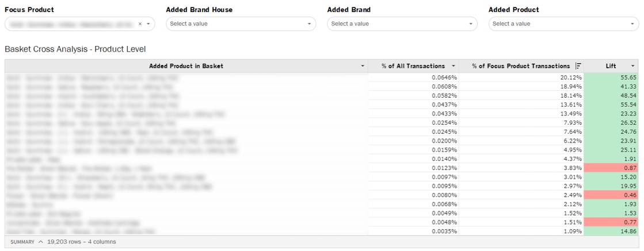Click the descending sort icon on Focus Product Transactions
Screen dimensions: 644x251
click(578, 66)
